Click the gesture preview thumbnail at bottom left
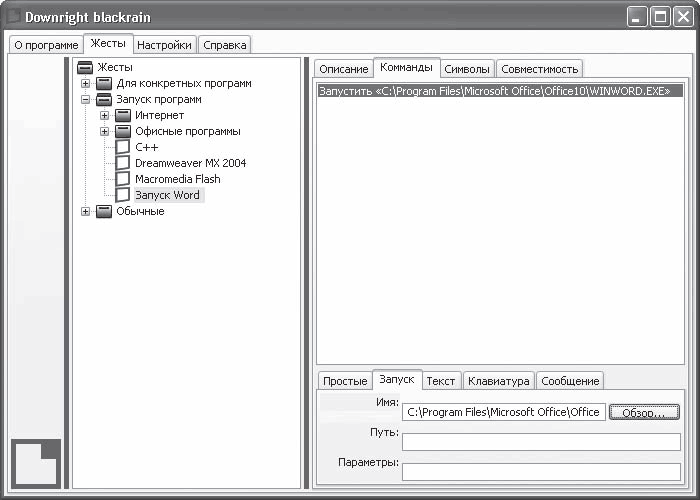The height and width of the screenshot is (500, 700). (36, 463)
